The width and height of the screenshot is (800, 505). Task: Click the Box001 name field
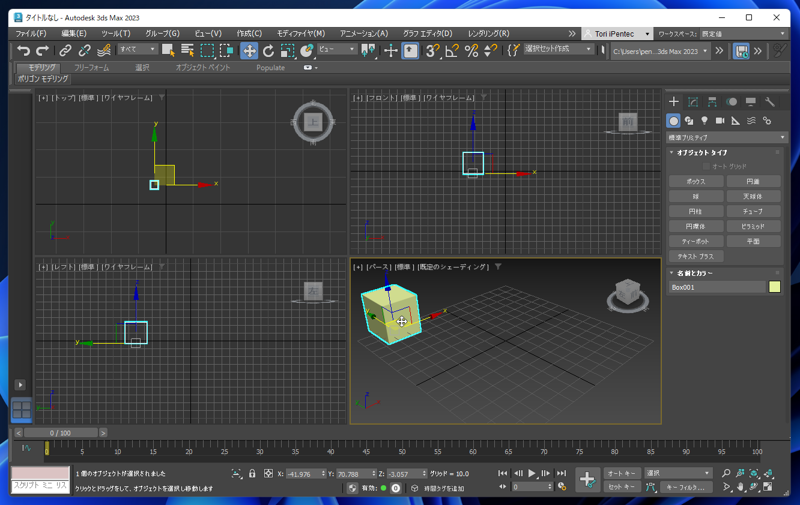(717, 287)
